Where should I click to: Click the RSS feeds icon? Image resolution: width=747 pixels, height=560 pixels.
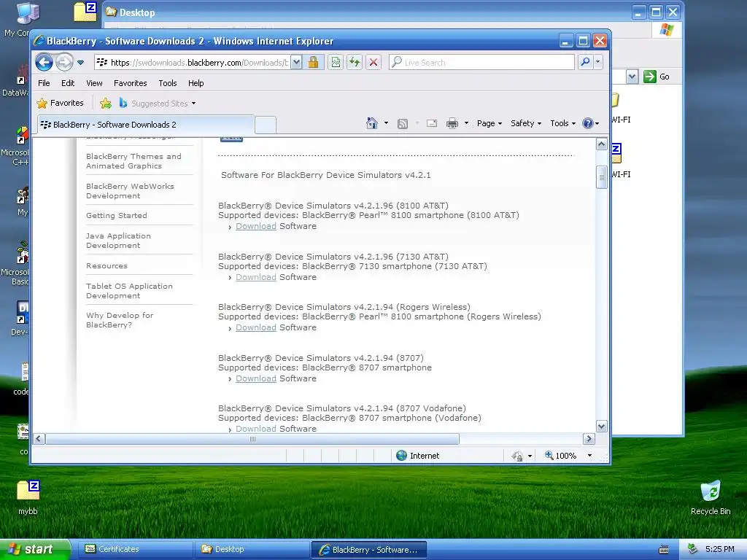click(x=403, y=124)
